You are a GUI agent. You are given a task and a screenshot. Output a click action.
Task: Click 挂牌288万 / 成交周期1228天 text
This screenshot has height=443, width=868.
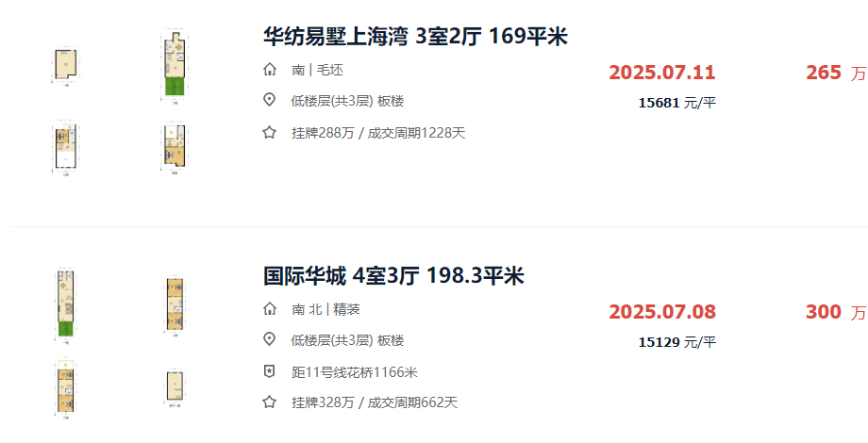click(378, 133)
